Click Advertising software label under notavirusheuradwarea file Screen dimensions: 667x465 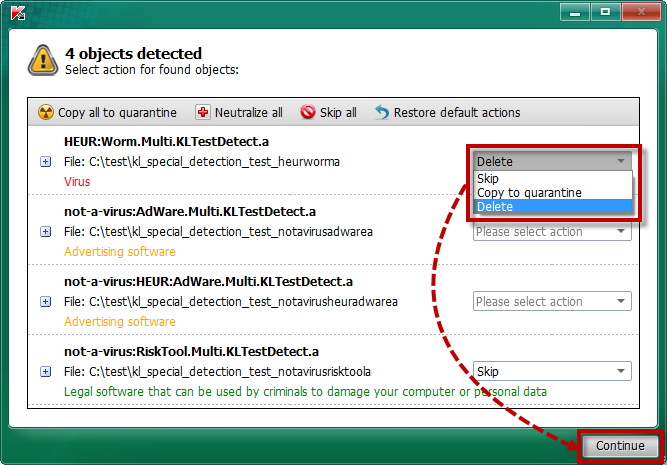pos(120,322)
